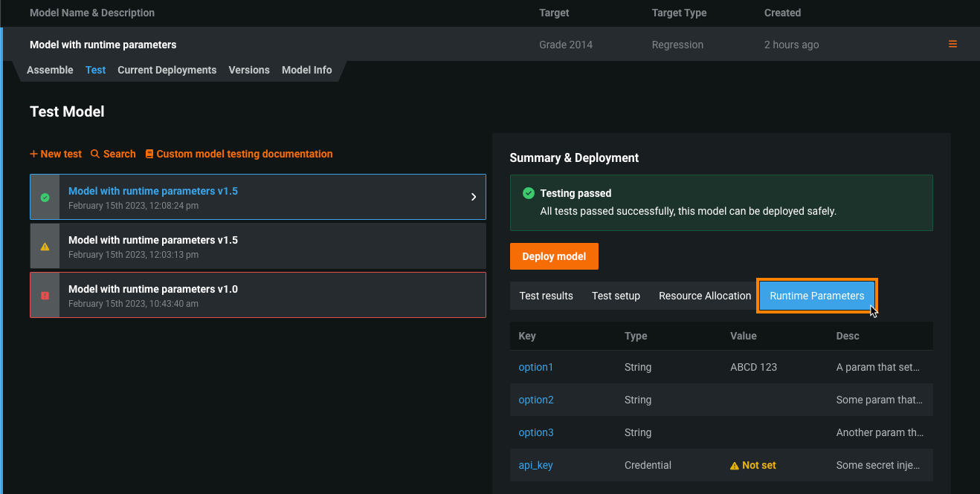Open the Current Deployments tab
The image size is (980, 494).
coord(167,70)
